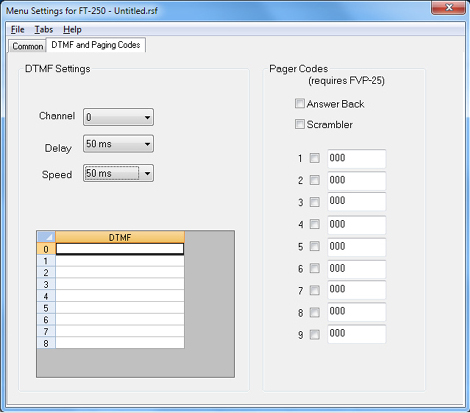Switch to the Common tab
470x413 pixels.
28,46
